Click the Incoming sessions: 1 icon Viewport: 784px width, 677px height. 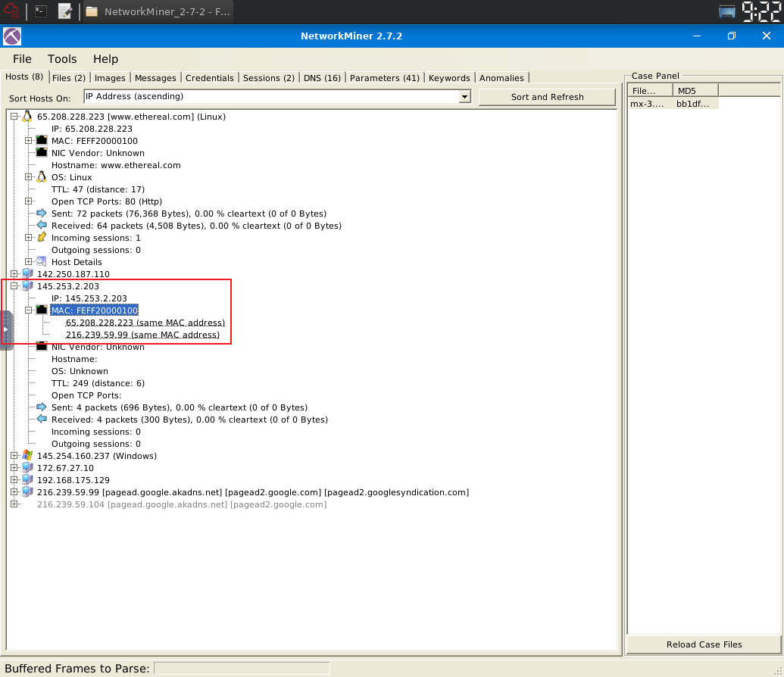(x=42, y=237)
